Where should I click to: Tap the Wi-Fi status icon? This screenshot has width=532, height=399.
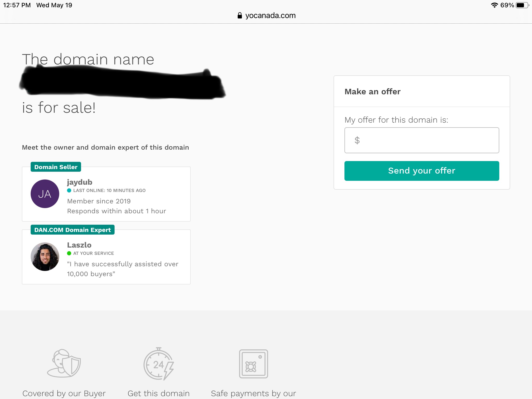(494, 5)
